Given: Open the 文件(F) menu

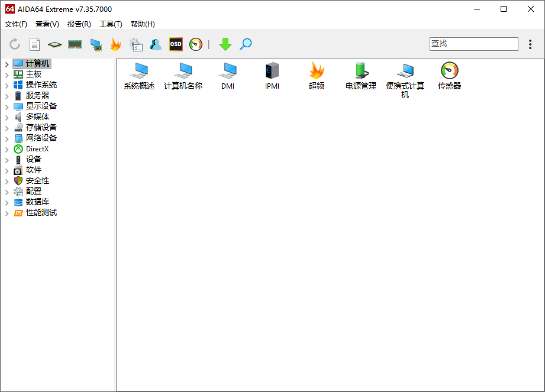Looking at the screenshot, I should click(15, 24).
